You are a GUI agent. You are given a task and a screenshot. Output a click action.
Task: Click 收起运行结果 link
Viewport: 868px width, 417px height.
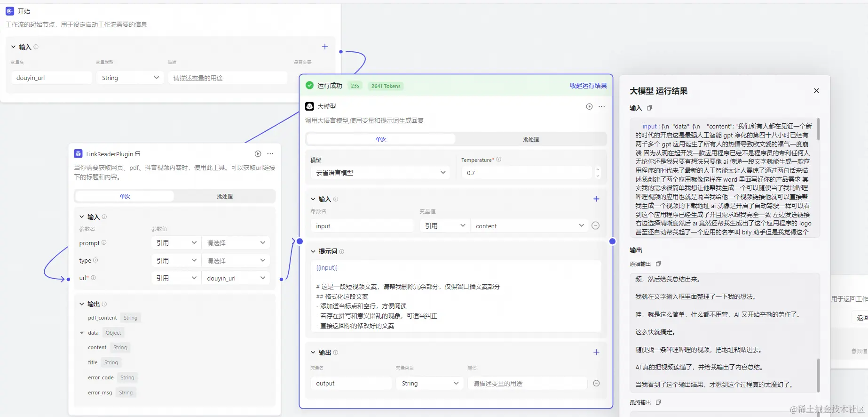[x=588, y=86]
